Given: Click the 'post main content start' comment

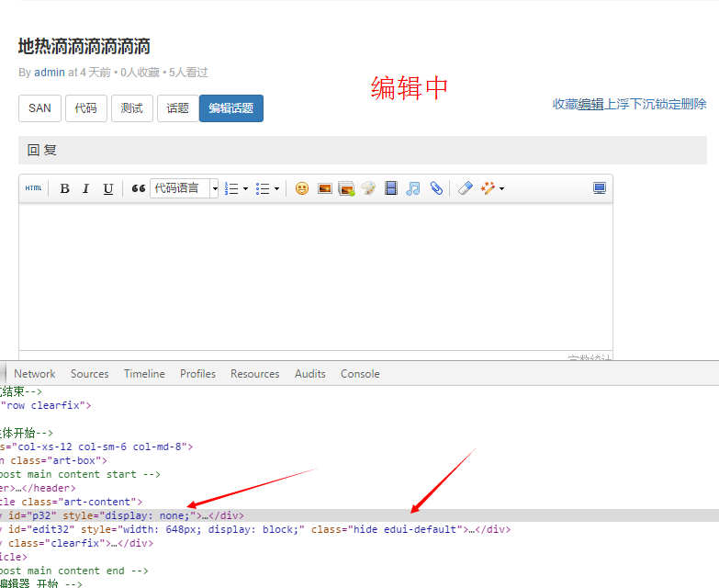Looking at the screenshot, I should click(80, 474).
